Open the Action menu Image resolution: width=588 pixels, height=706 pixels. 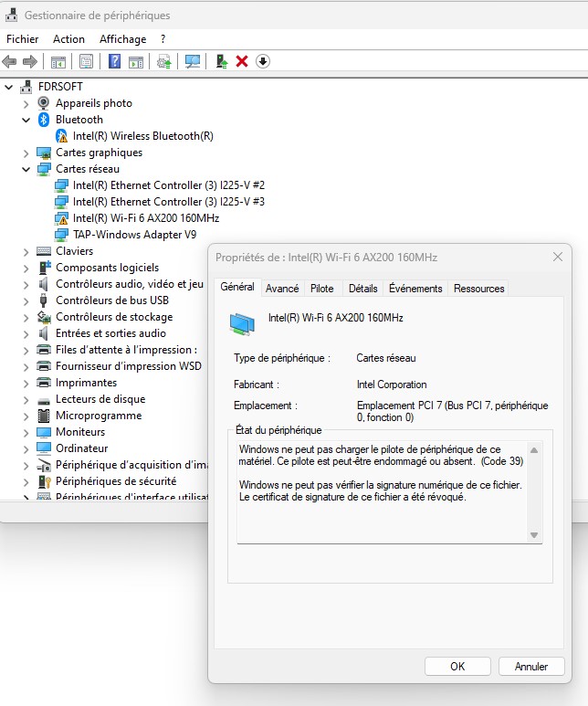tap(68, 39)
